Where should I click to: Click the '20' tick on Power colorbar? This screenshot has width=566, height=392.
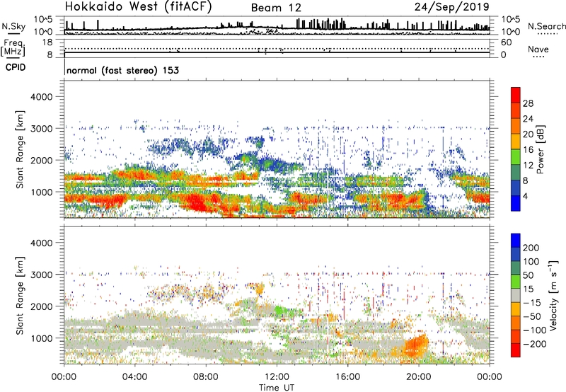(x=528, y=134)
